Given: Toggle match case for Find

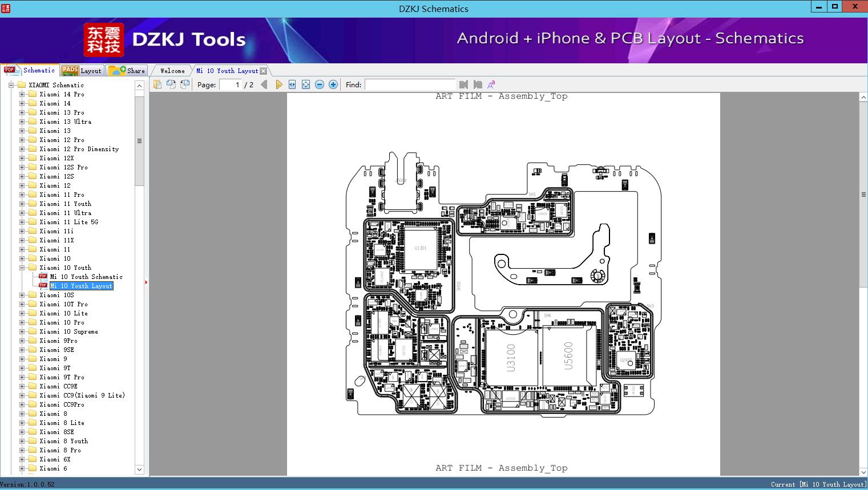Looking at the screenshot, I should click(x=491, y=84).
